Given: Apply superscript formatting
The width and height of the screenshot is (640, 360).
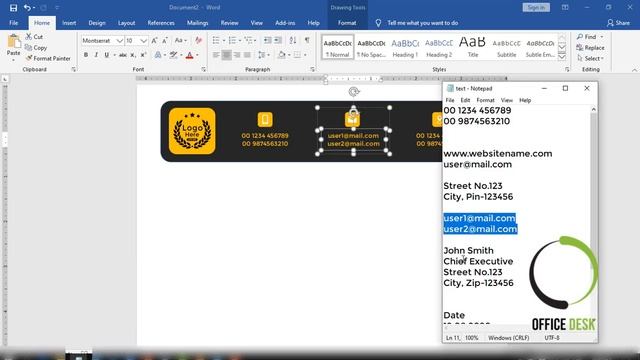Looking at the screenshot, I should tap(143, 55).
